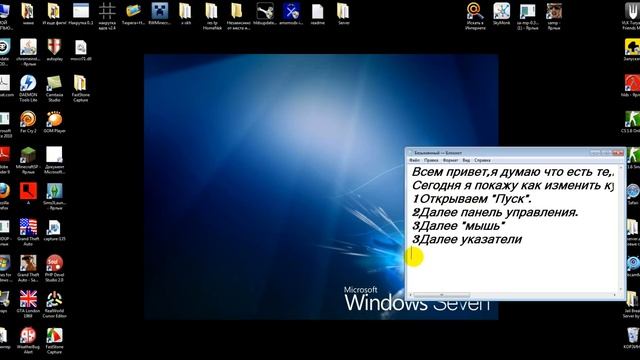Select the msvcr71.dll file icon

click(80, 50)
